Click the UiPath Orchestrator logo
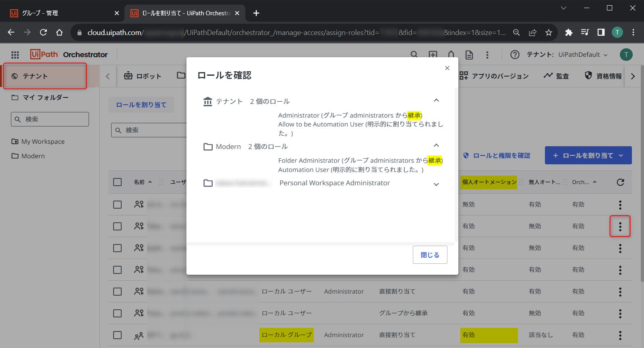The image size is (644, 348). click(69, 54)
